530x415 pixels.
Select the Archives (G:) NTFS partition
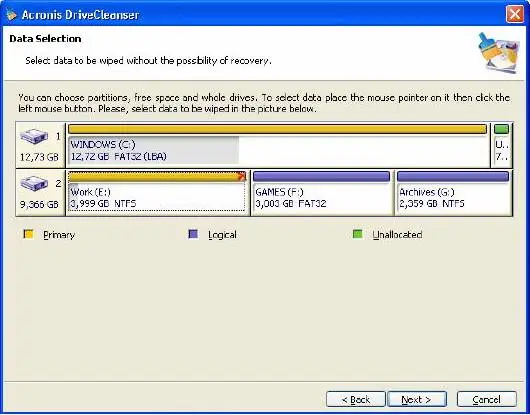[453, 193]
